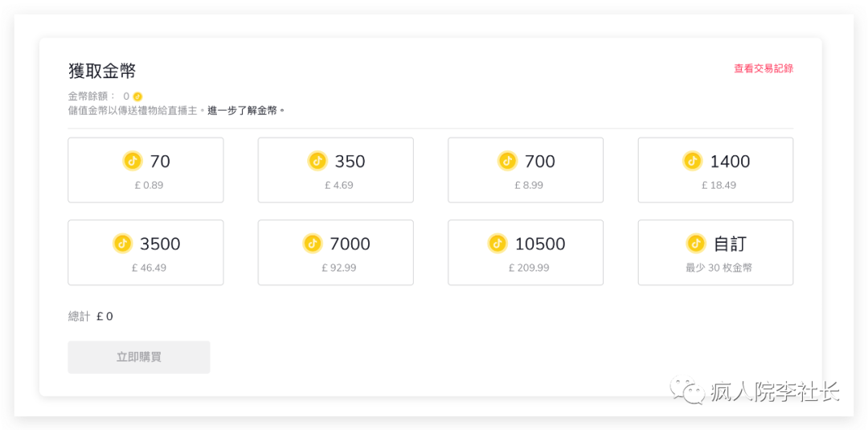Image resolution: width=868 pixels, height=430 pixels.
Task: Click the coin icon beside 3500
Action: point(122,244)
